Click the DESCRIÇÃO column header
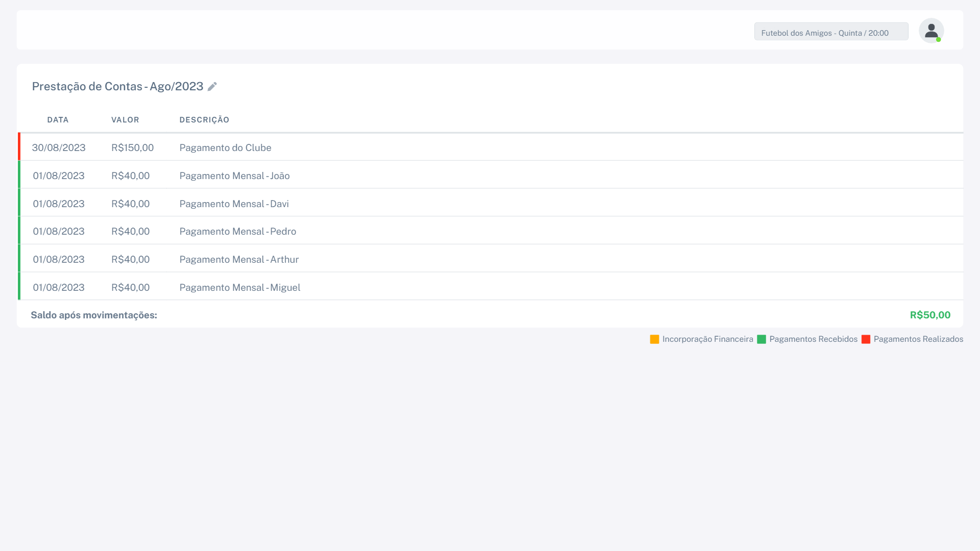980x551 pixels. click(204, 120)
